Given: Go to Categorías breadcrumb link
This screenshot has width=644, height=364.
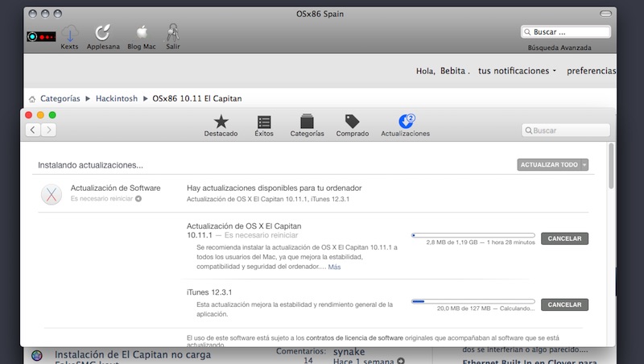Looking at the screenshot, I should click(60, 98).
